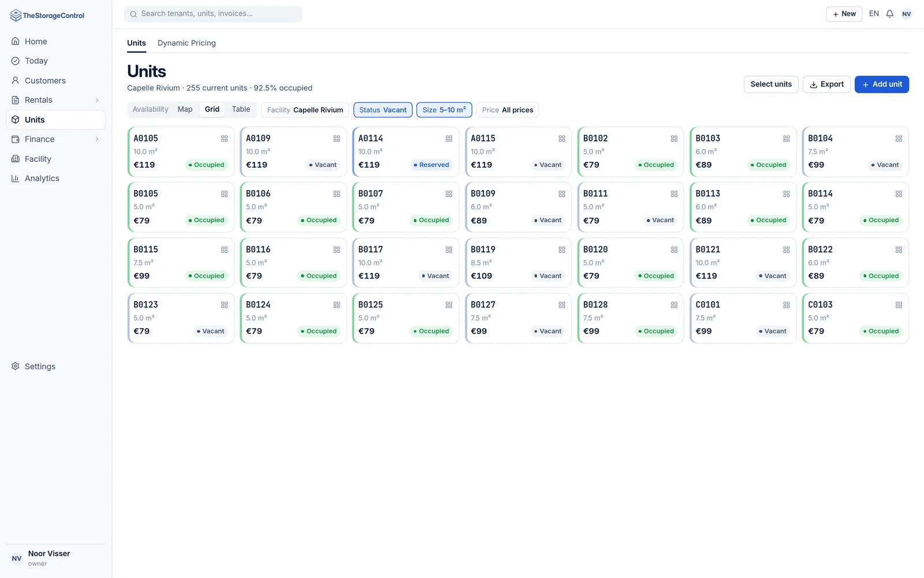Viewport: 924px width, 578px height.
Task: Open the Noor Visser owner profile
Action: tap(55, 558)
